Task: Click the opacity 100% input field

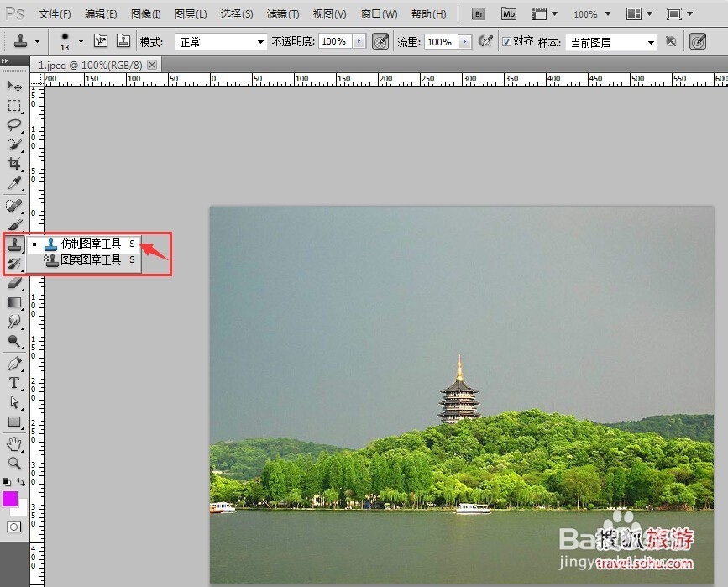Action: click(x=335, y=41)
